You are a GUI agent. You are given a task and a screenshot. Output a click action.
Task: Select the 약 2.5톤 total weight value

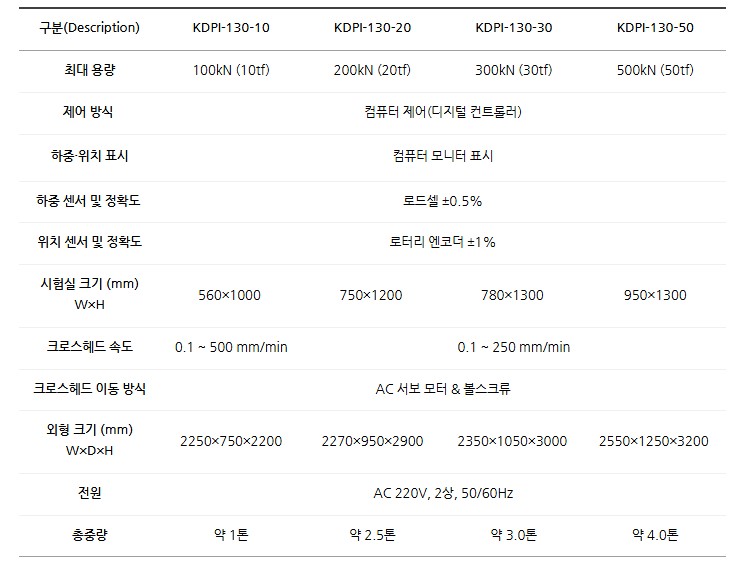point(372,536)
